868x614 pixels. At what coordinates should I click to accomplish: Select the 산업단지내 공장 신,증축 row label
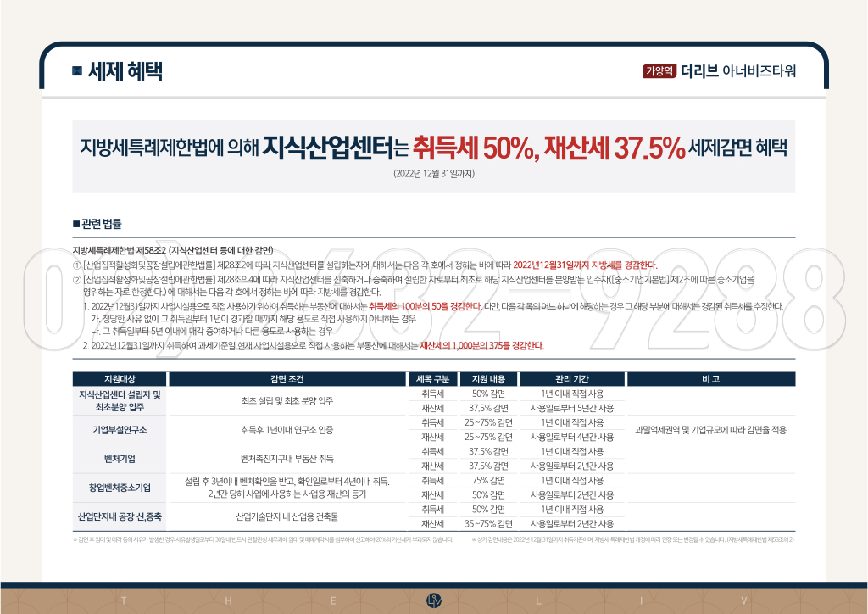point(120,516)
